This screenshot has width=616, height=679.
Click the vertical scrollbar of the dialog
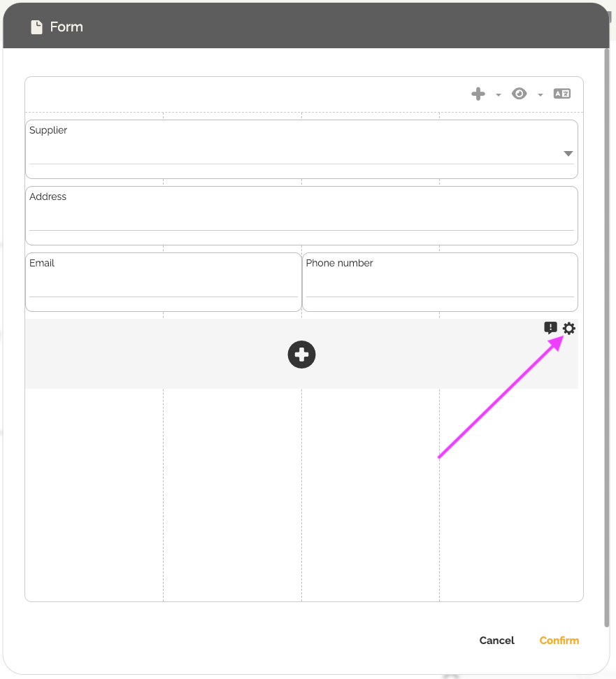coord(606,336)
